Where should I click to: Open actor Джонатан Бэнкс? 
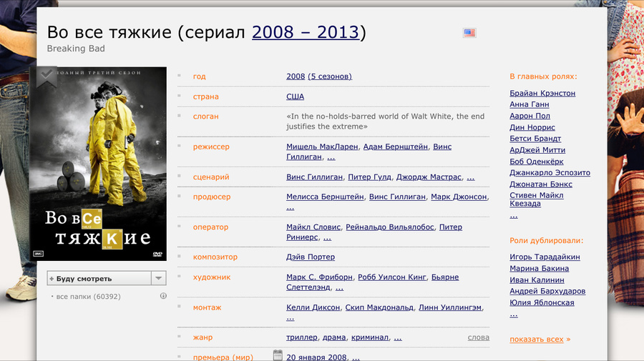(541, 184)
